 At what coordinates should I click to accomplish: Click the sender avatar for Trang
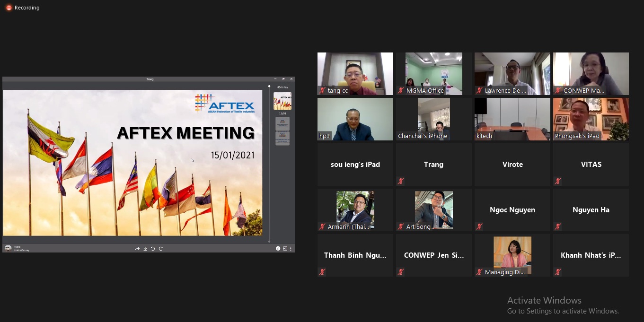point(8,248)
